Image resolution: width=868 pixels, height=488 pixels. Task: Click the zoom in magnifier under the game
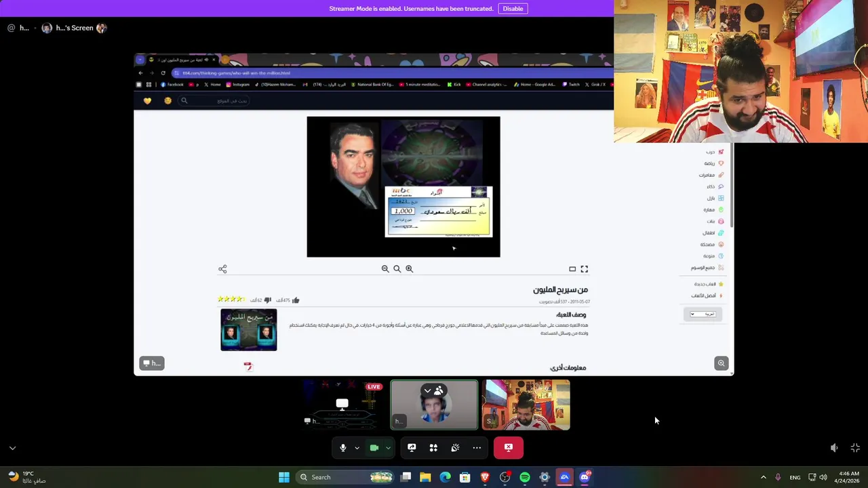click(409, 269)
